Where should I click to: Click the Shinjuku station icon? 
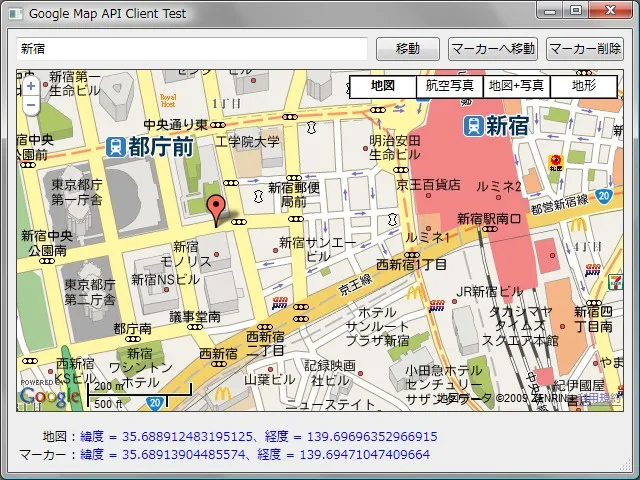point(473,125)
